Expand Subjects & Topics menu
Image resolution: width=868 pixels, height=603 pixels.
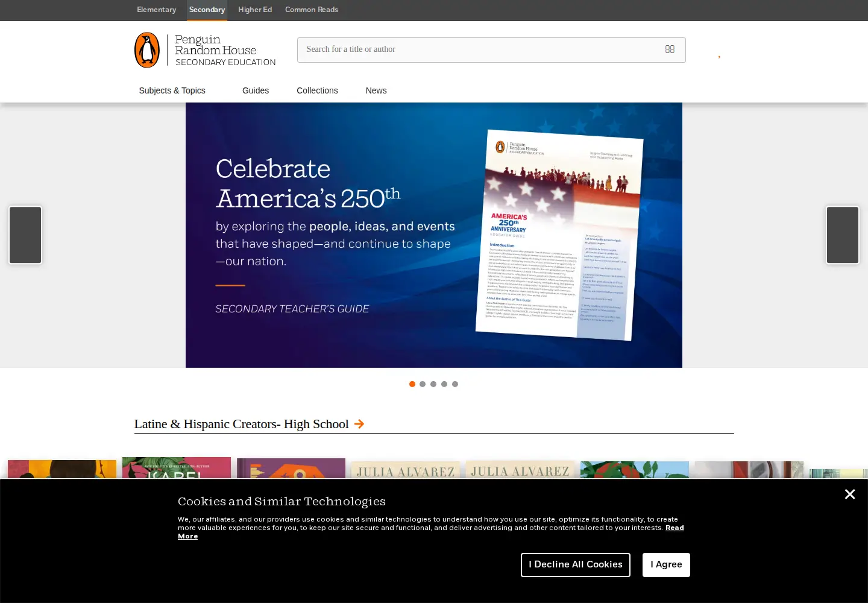172,90
